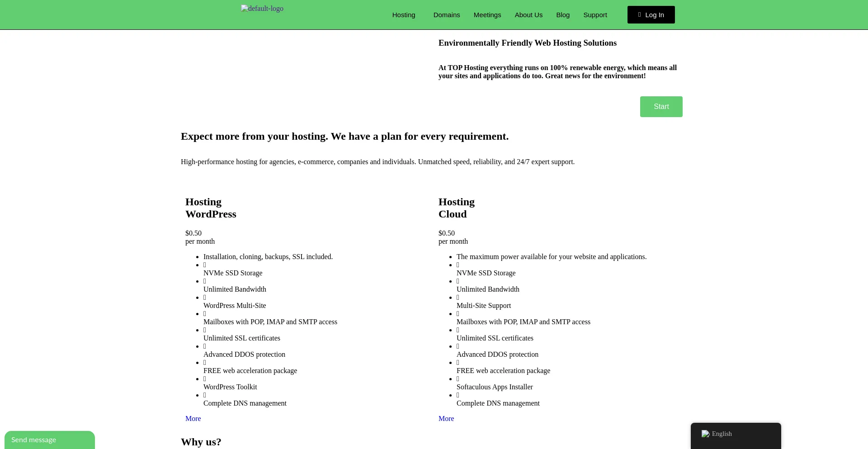
Task: Click the Softaculous Apps Installer text
Action: [495, 387]
